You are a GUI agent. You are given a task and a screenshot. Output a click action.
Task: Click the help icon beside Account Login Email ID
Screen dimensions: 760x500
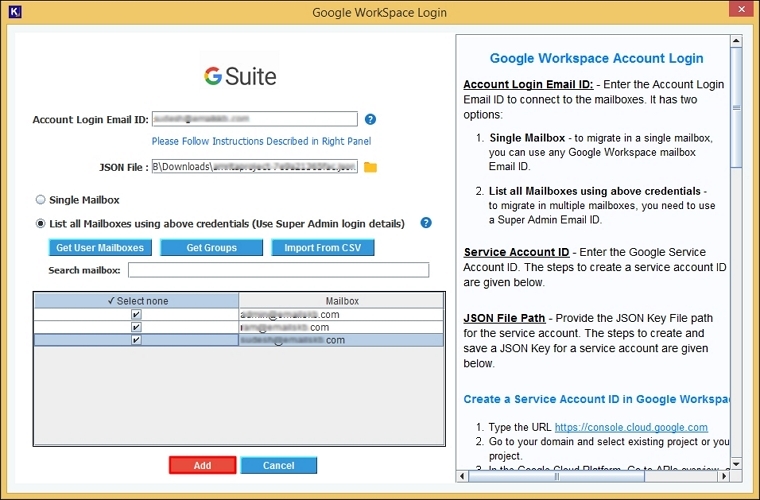(370, 119)
